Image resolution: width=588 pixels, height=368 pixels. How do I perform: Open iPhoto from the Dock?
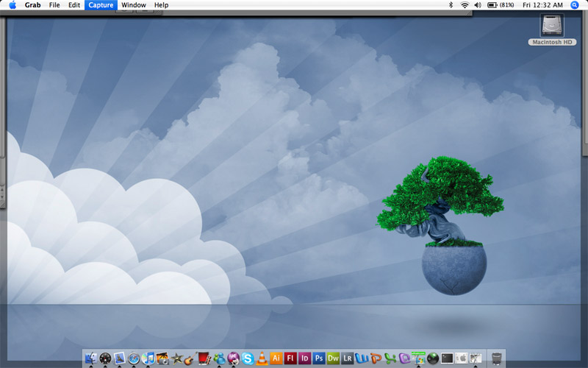coord(162,358)
